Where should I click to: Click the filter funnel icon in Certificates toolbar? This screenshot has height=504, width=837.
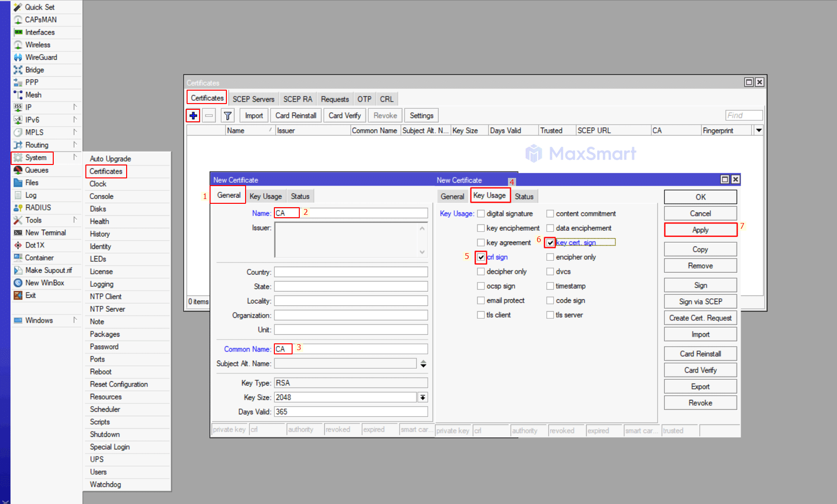point(228,116)
